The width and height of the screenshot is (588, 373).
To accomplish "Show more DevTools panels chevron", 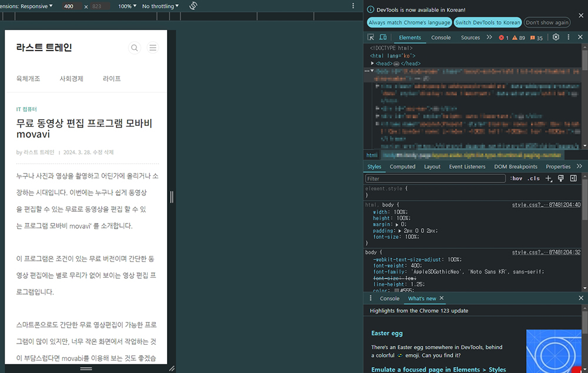I will (x=489, y=37).
